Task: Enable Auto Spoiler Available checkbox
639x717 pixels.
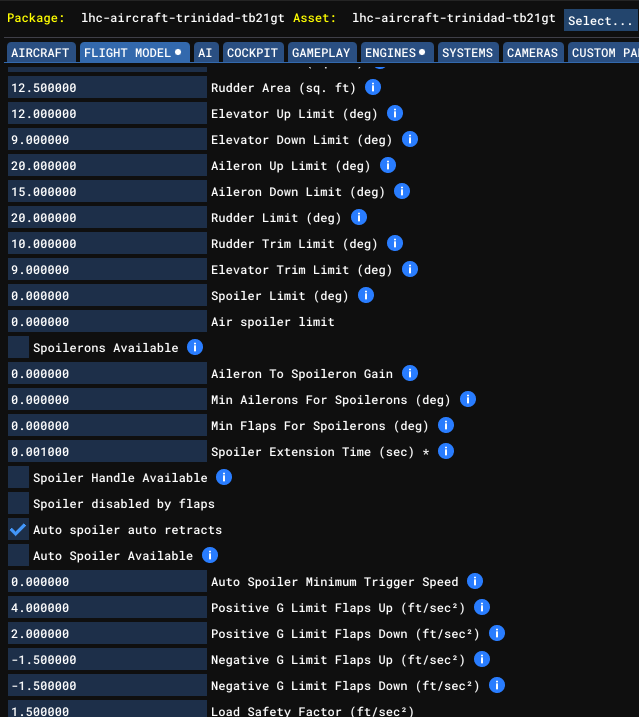Action: click(18, 556)
